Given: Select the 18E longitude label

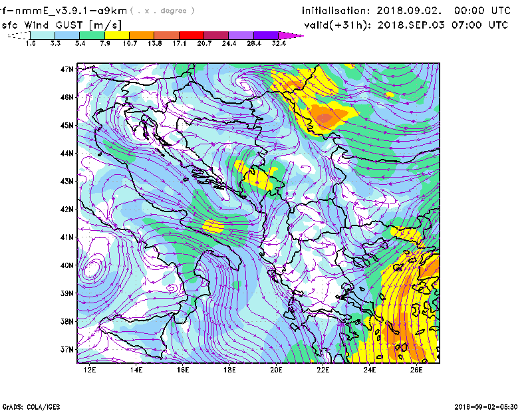Looking at the screenshot, I should coord(229,370).
